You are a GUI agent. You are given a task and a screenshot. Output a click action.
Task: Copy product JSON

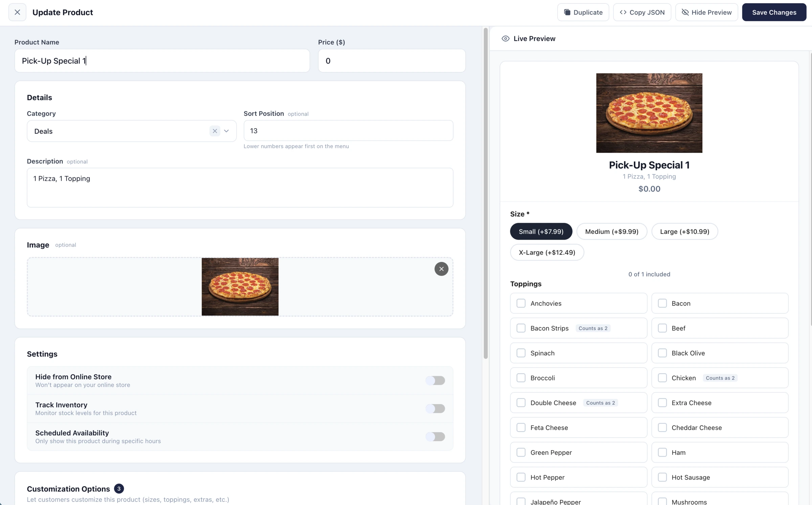[x=642, y=12]
